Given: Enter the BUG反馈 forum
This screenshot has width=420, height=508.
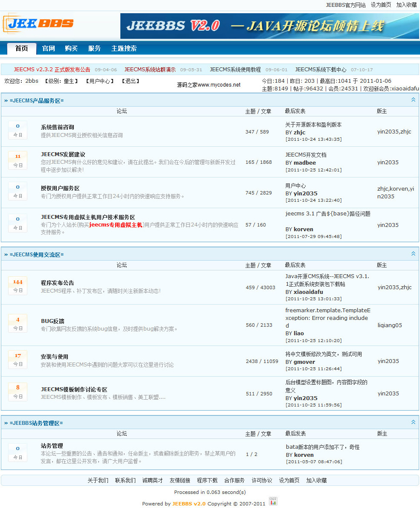Looking at the screenshot, I should [52, 321].
